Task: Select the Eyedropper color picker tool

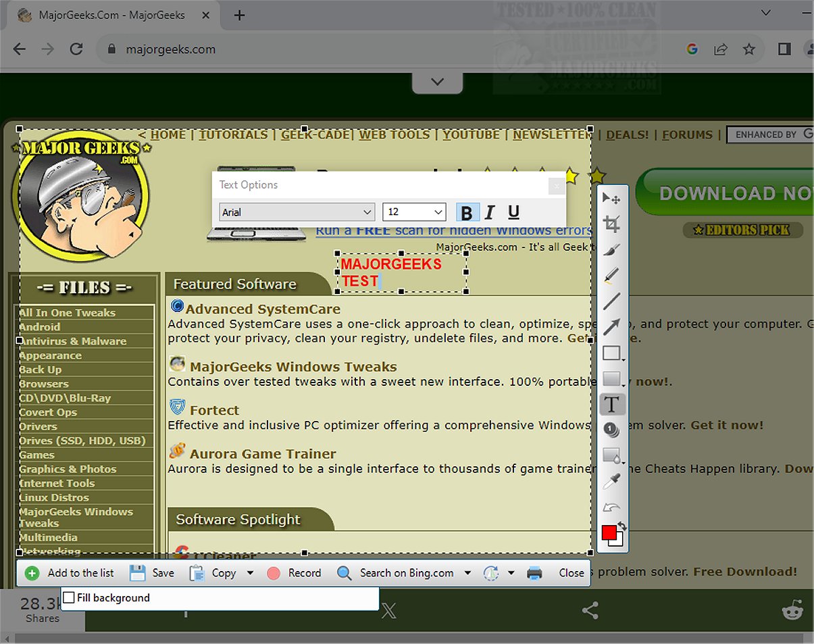Action: pos(612,482)
